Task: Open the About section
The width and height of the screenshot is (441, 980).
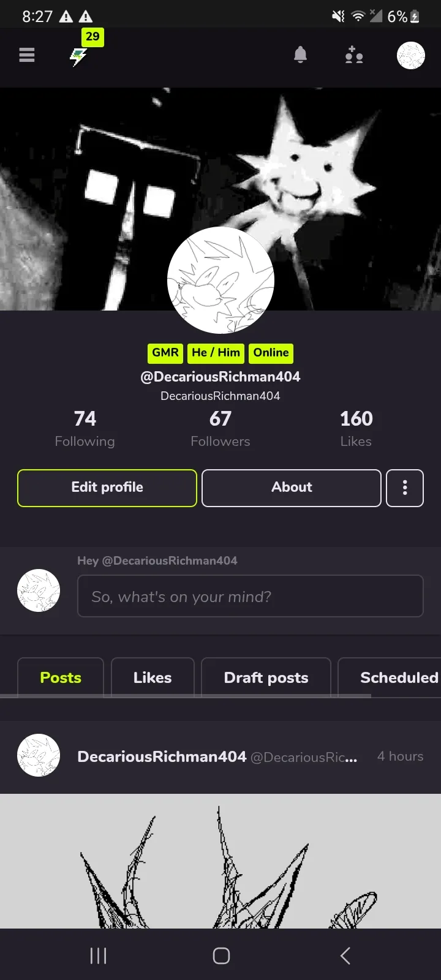Action: [292, 488]
